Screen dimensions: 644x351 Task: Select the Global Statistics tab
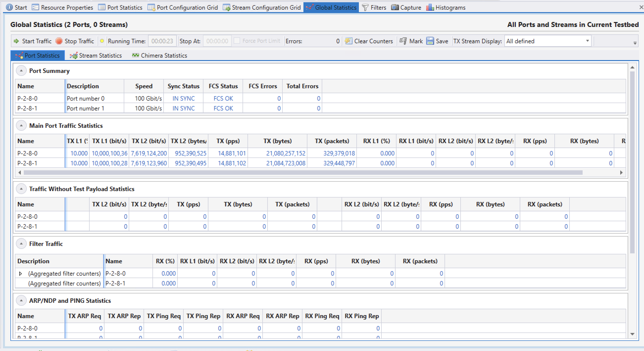click(331, 7)
